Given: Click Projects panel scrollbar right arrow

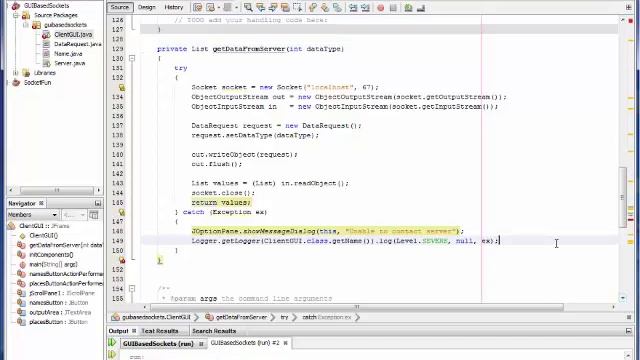Looking at the screenshot, I should point(98,190).
